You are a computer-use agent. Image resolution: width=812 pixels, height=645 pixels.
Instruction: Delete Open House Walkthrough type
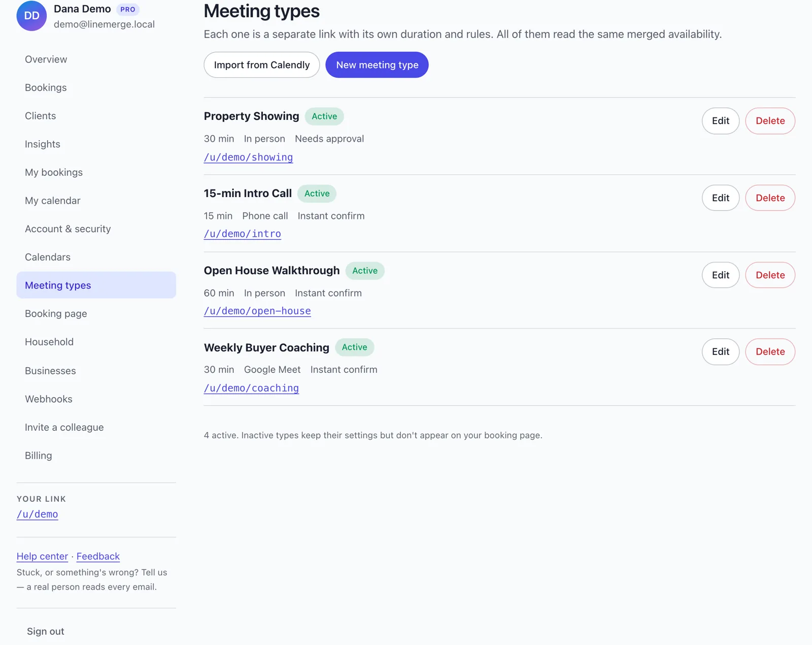(770, 275)
